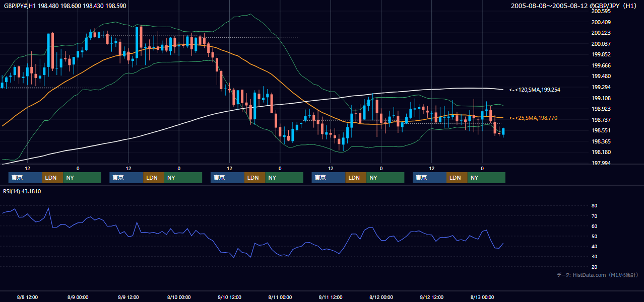Click price axis label 197.994
The height and width of the screenshot is (302, 644).
click(601, 163)
